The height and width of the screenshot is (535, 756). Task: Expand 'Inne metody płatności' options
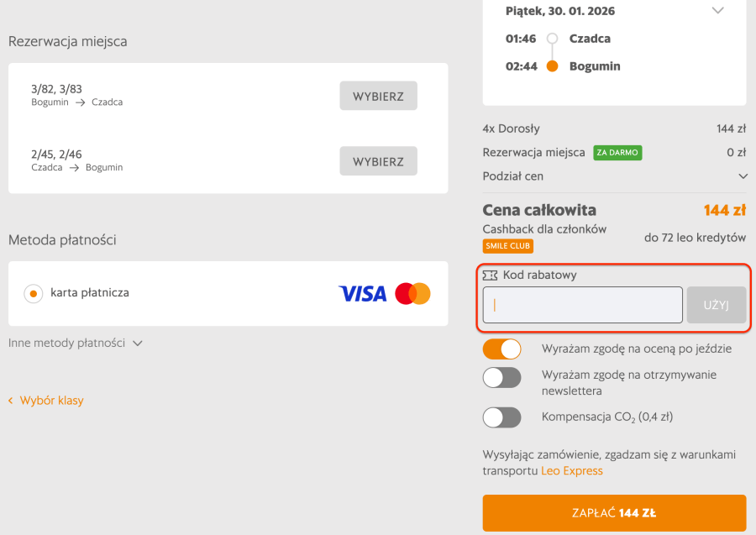click(76, 343)
